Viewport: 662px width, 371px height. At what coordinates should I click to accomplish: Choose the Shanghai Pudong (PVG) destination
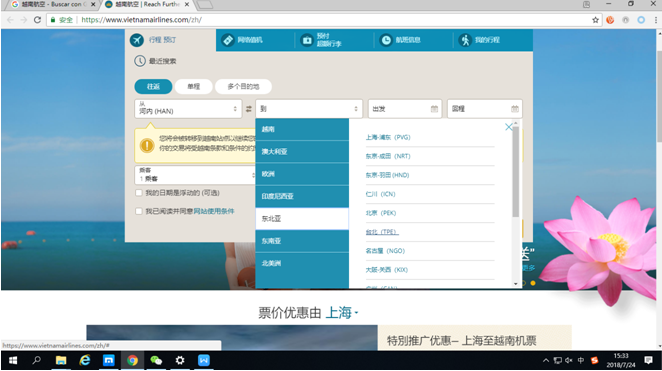pos(388,137)
